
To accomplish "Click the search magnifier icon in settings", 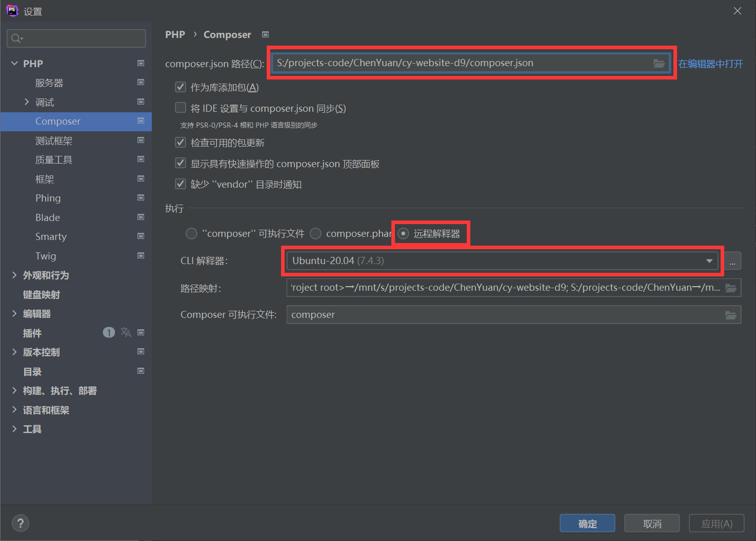I will click(x=16, y=38).
